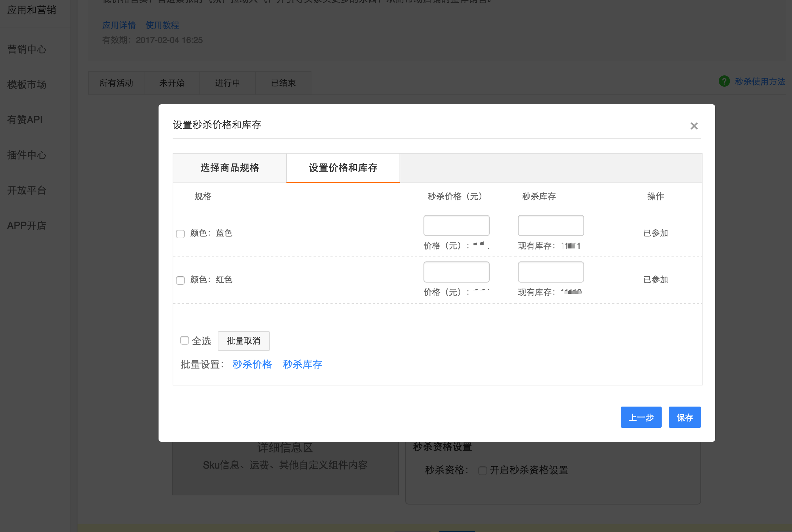
Task: Click 现有库存 text in 蓝色 row
Action: coord(549,246)
